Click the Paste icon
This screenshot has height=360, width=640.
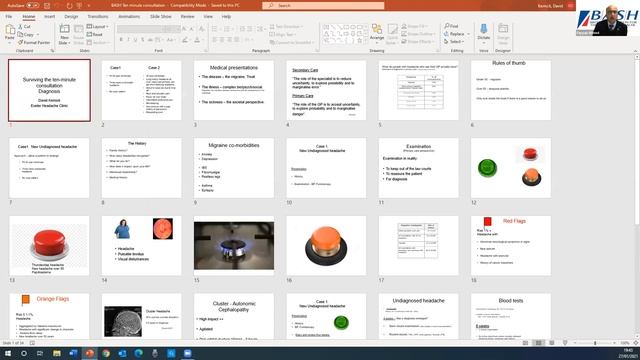pyautogui.click(x=10, y=30)
